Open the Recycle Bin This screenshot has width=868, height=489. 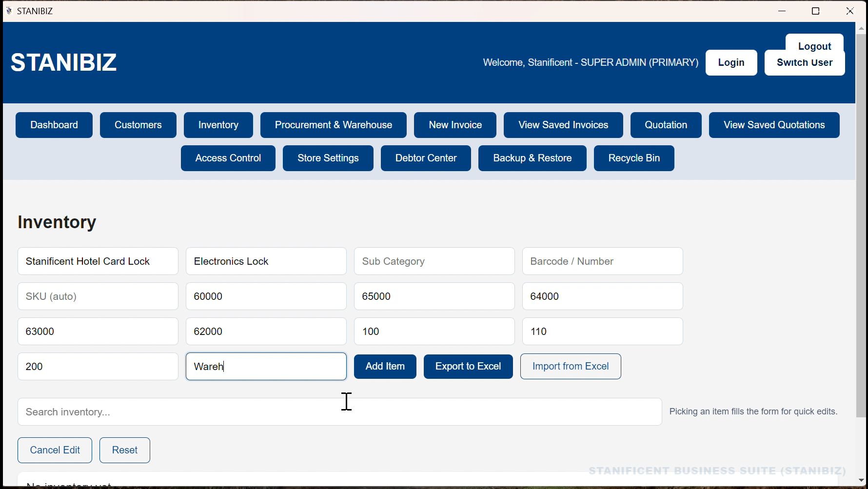click(x=633, y=158)
